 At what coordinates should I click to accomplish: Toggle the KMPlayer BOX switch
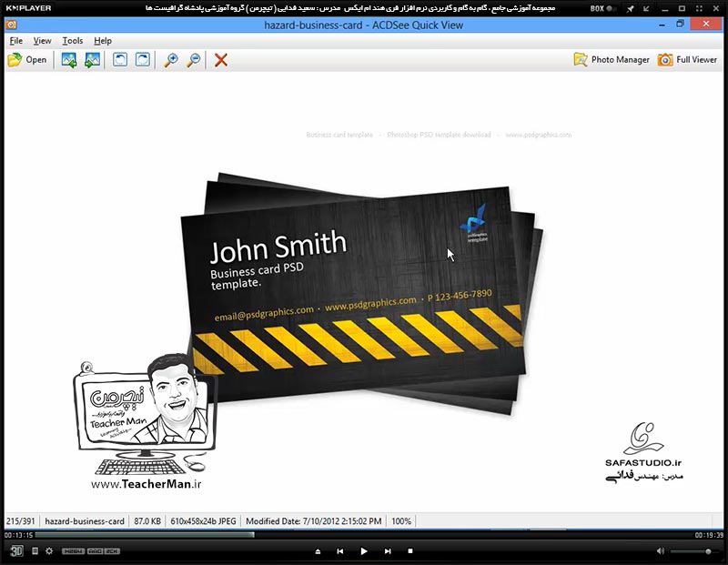tap(603, 8)
